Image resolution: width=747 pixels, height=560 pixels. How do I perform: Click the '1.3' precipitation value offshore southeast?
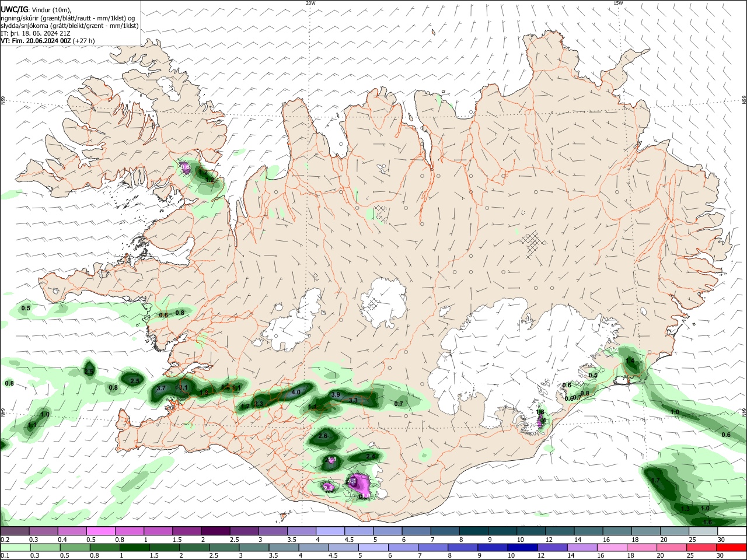point(685,509)
